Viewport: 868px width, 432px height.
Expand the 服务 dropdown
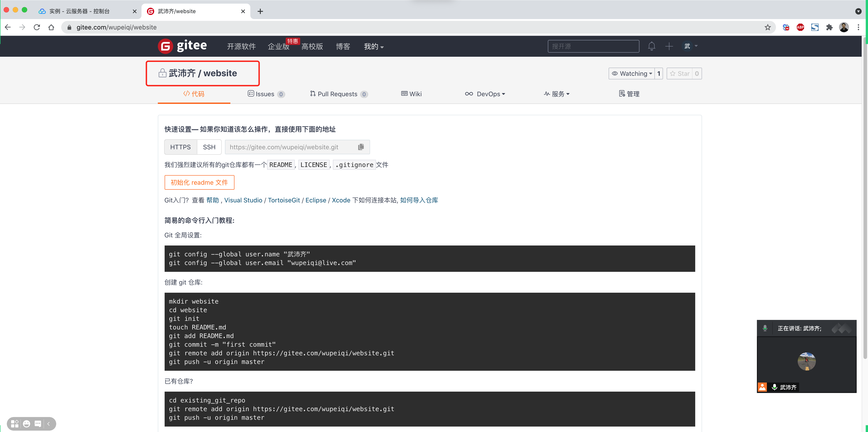coord(557,94)
